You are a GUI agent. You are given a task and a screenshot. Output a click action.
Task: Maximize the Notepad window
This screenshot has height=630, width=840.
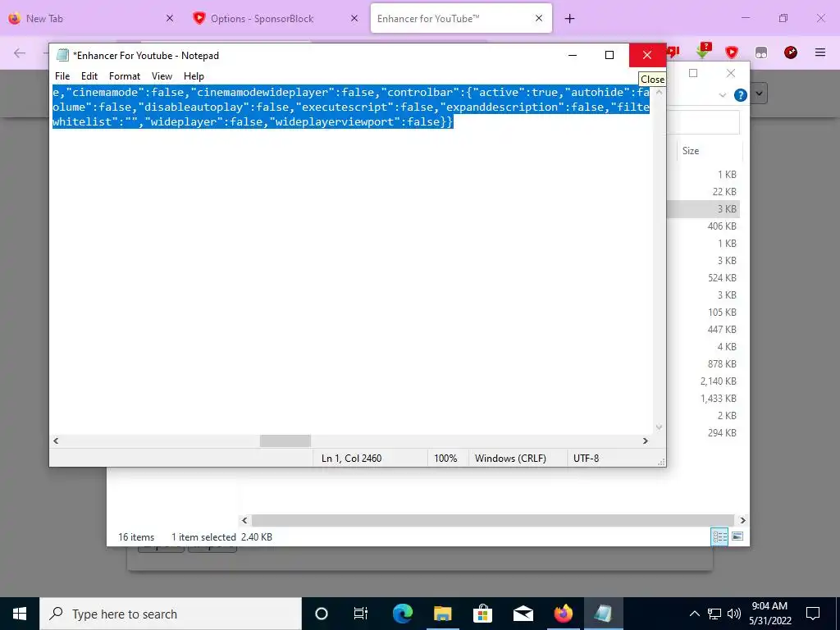(609, 55)
